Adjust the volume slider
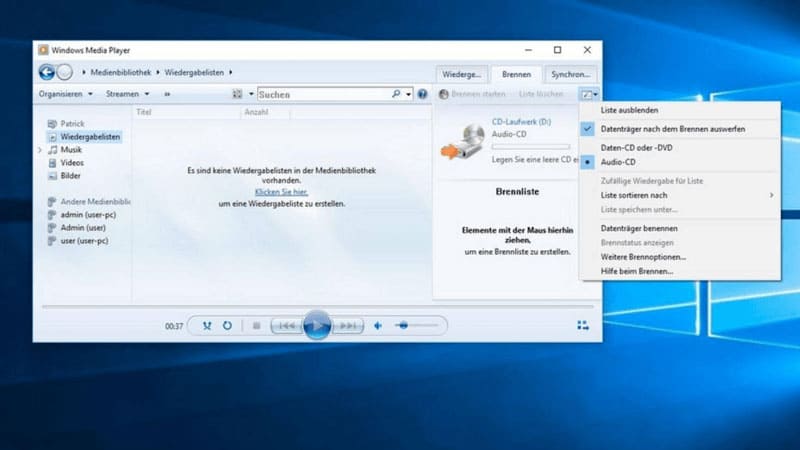 coord(417,326)
